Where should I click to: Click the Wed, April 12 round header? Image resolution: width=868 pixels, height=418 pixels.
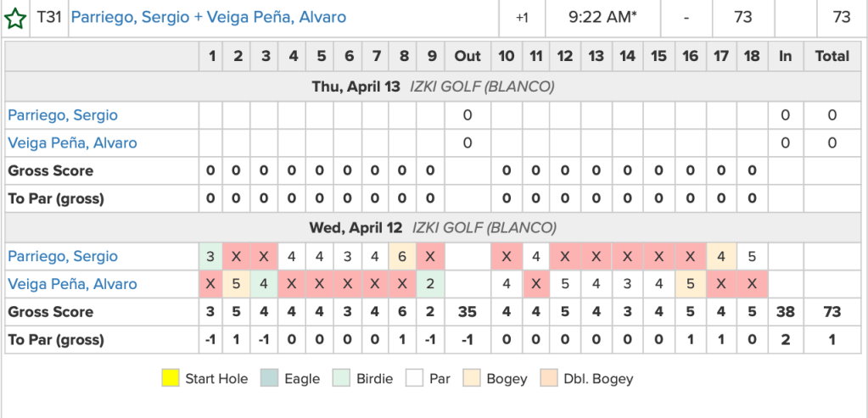point(433,227)
